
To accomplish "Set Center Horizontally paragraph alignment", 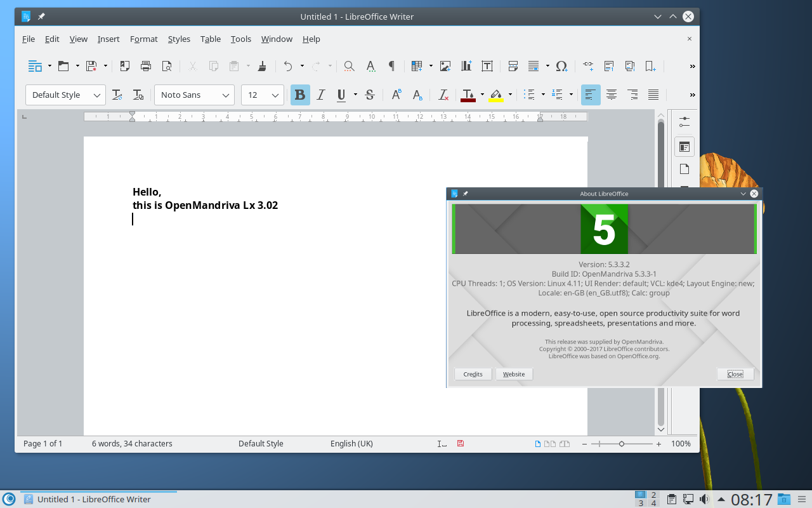I will click(x=612, y=95).
